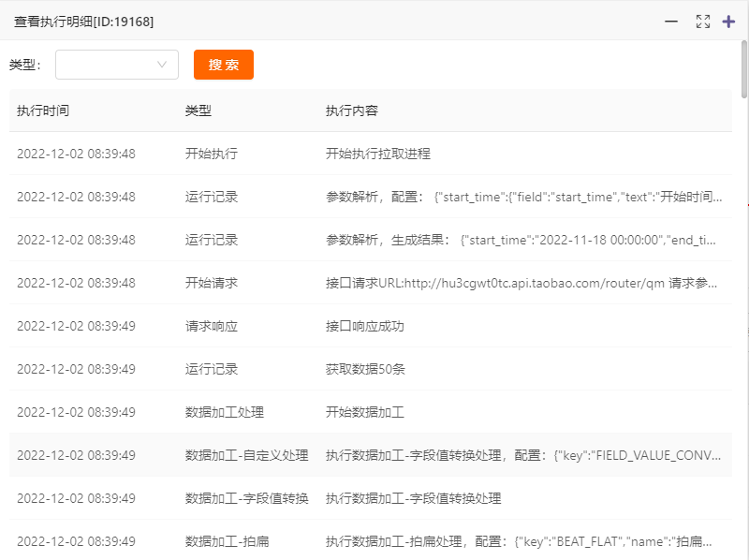Open the 数据加工-自定义处理 log entry
This screenshot has height=560, width=749.
point(374,456)
